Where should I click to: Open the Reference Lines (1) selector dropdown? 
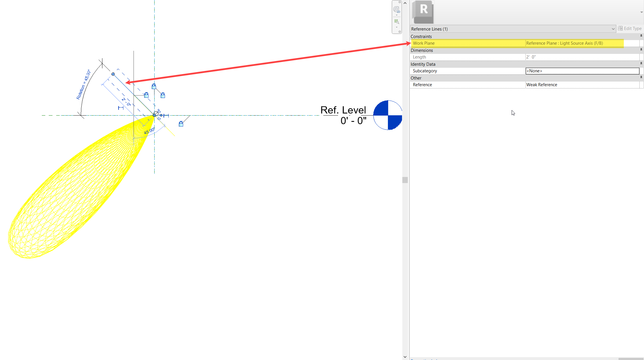point(613,29)
